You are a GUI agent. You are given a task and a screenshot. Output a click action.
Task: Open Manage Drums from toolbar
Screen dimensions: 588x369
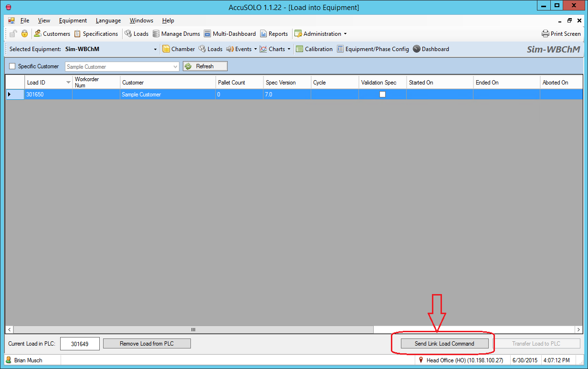coord(156,34)
